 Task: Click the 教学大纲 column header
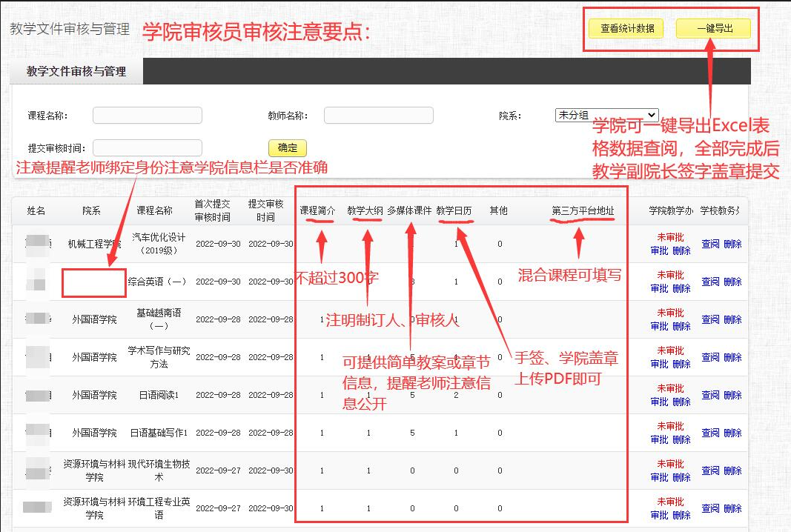click(x=365, y=211)
